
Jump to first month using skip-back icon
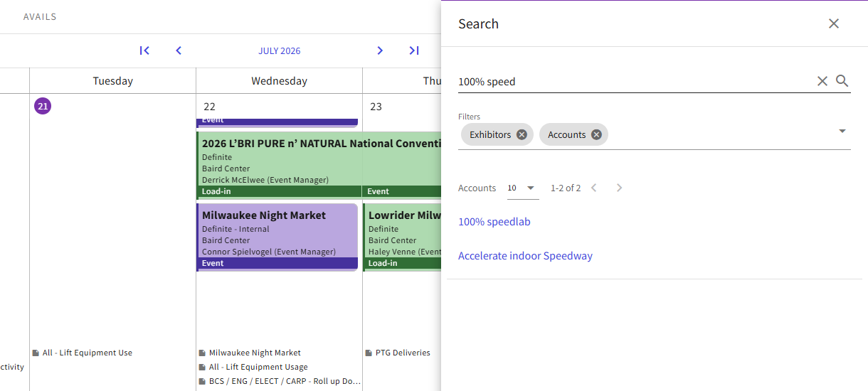coord(144,50)
